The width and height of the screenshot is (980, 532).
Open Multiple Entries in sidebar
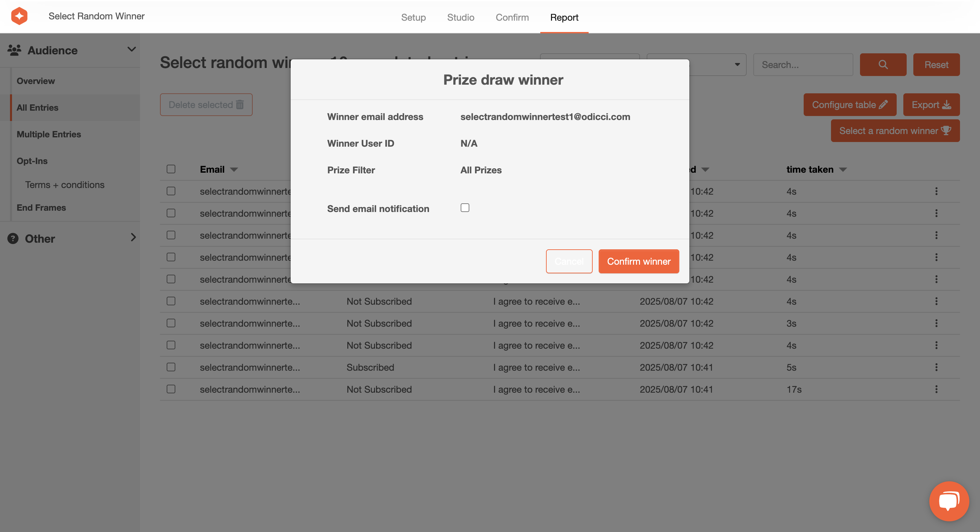point(49,134)
